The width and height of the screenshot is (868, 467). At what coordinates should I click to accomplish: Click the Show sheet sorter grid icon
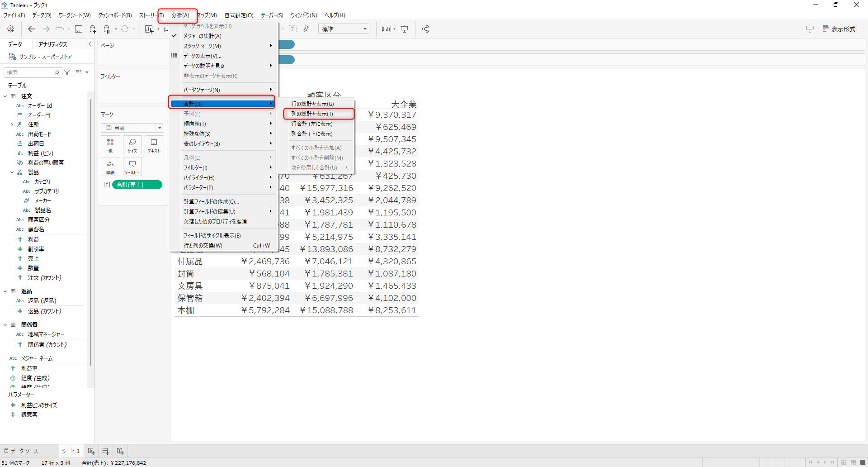844,462
